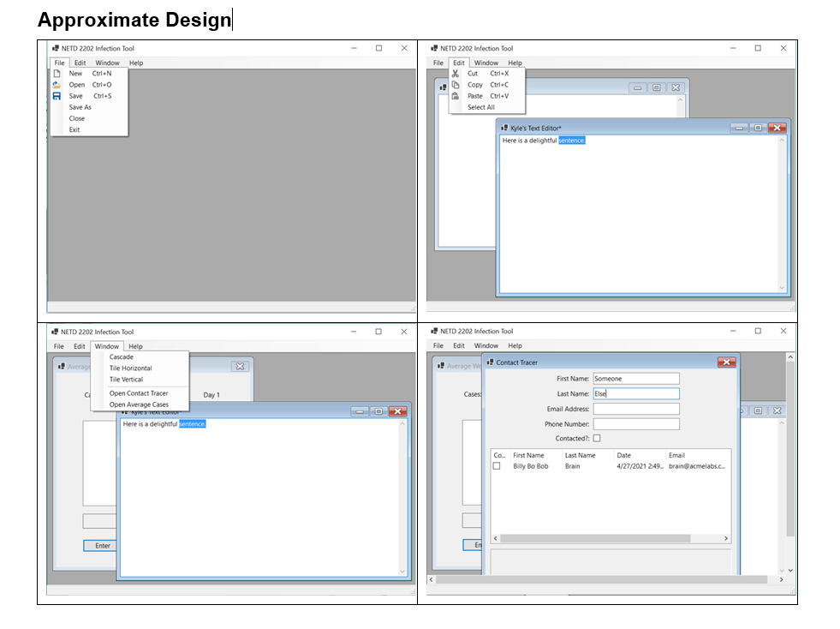
Task: Click the Contact Tracer window title icon
Action: pyautogui.click(x=490, y=362)
